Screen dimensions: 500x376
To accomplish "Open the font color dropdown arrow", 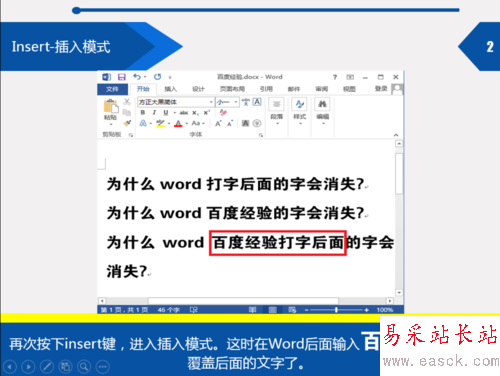I will (x=187, y=124).
